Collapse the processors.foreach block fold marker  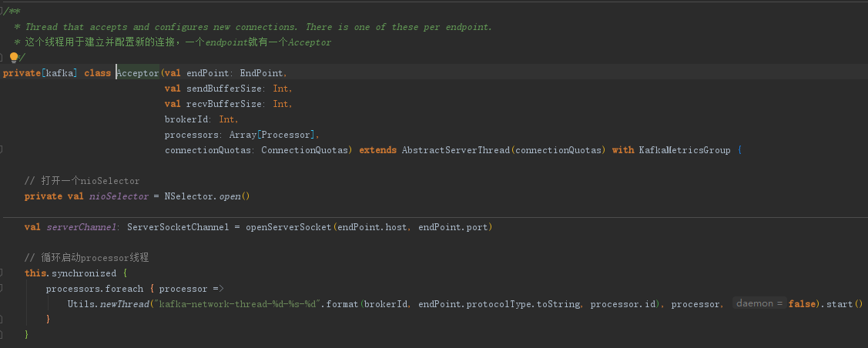point(2,289)
